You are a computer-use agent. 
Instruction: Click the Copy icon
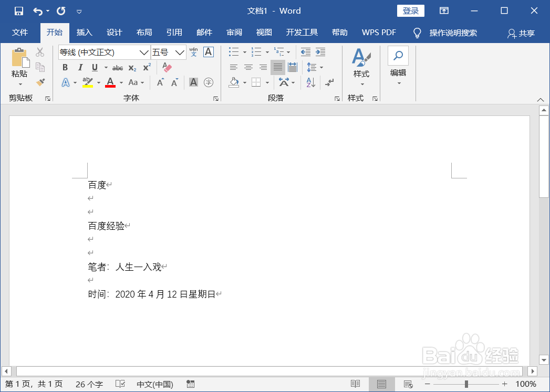coord(40,67)
